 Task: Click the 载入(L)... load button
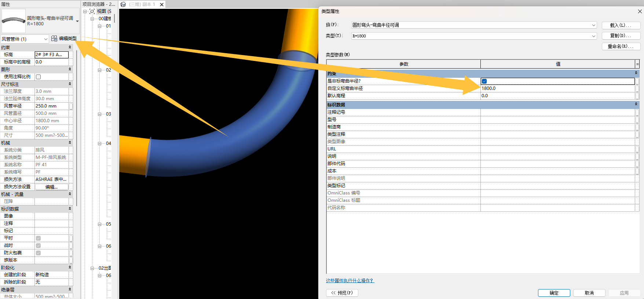[621, 25]
